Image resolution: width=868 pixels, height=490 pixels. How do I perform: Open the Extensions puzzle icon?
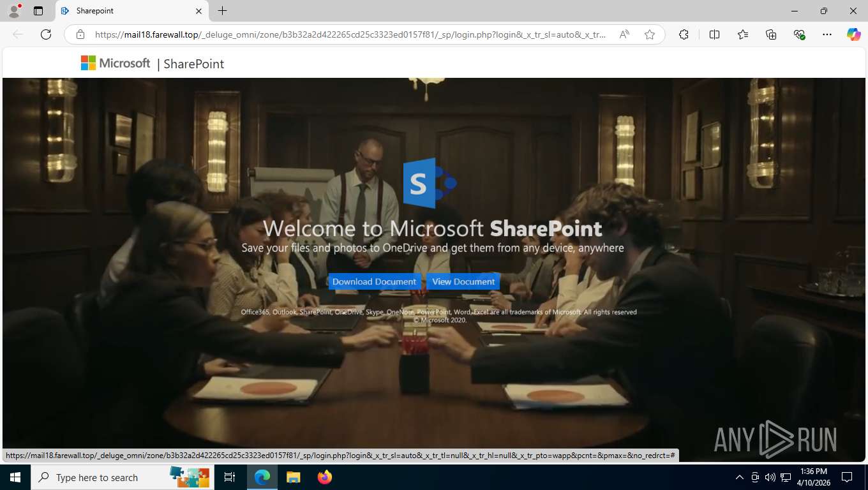(684, 34)
